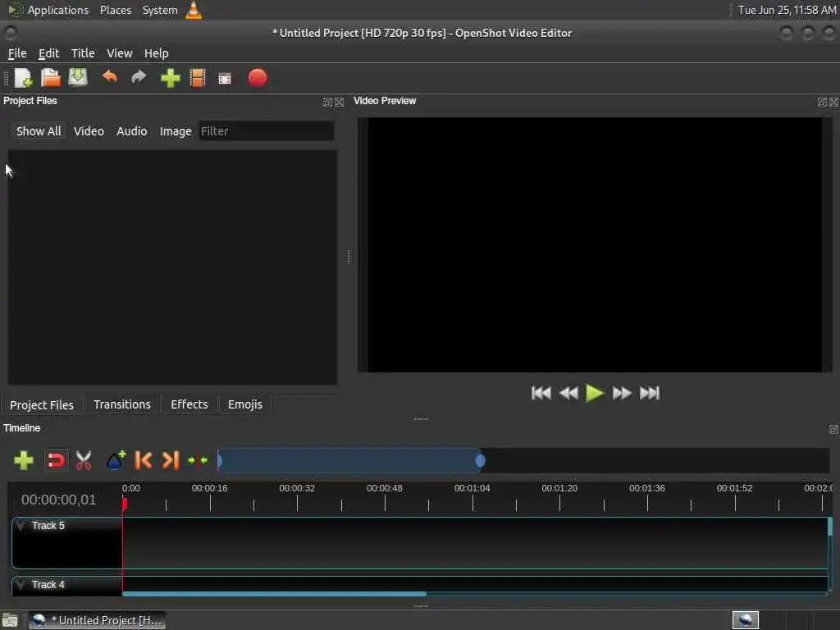Expand the Track 5 options arrow
Image resolution: width=840 pixels, height=630 pixels.
coord(21,525)
